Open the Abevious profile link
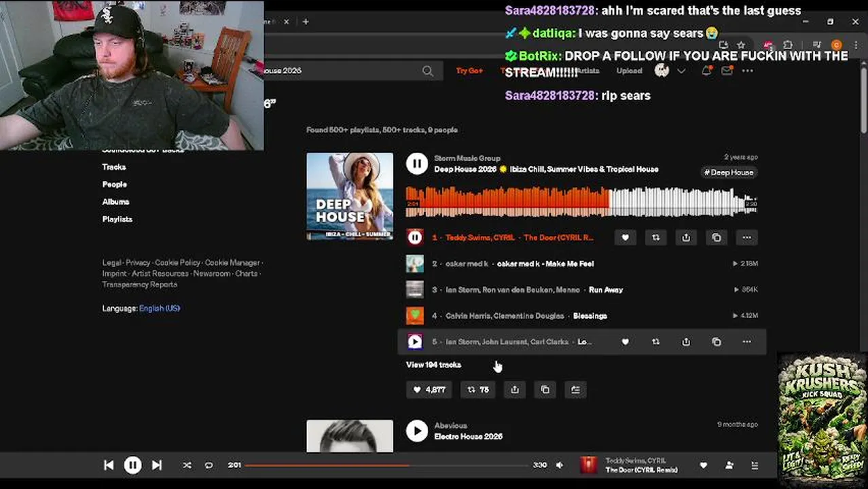This screenshot has width=868, height=489. pos(450,426)
